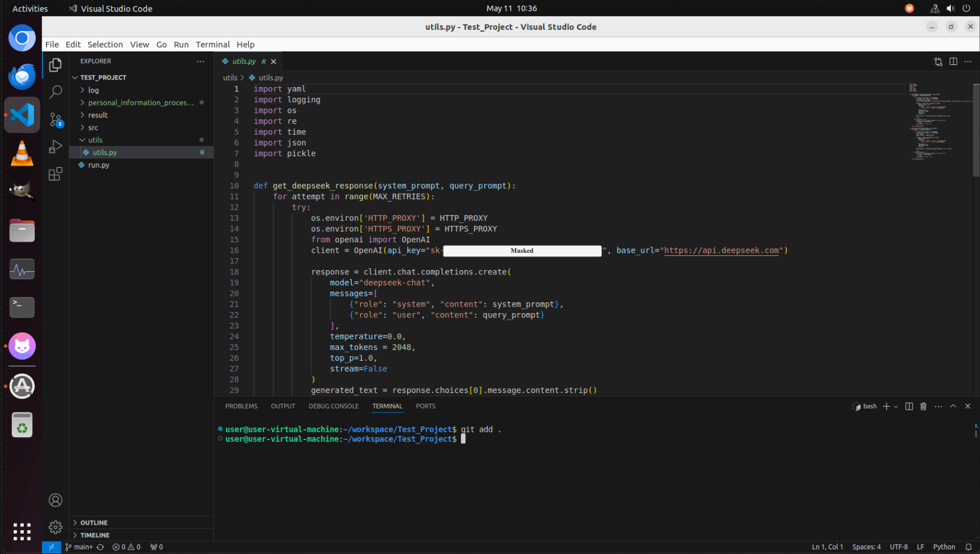
Task: Open the View menu
Action: (139, 45)
